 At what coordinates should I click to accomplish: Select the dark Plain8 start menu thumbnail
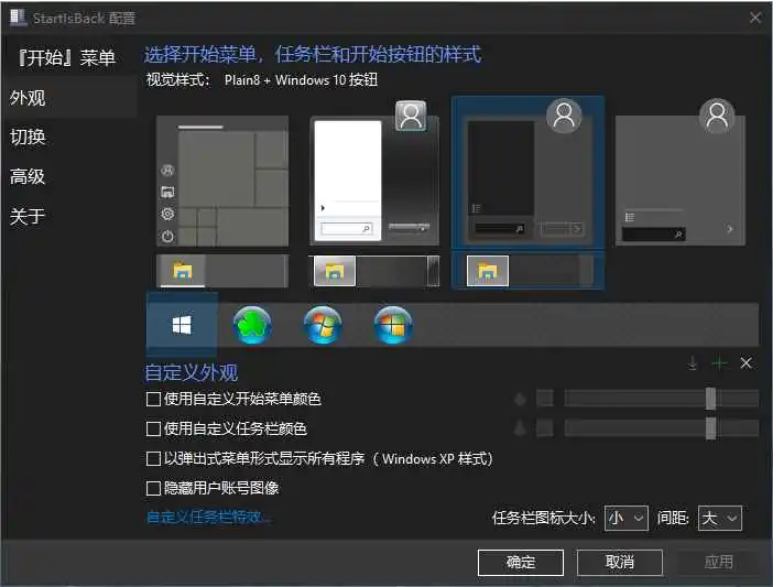click(x=528, y=172)
